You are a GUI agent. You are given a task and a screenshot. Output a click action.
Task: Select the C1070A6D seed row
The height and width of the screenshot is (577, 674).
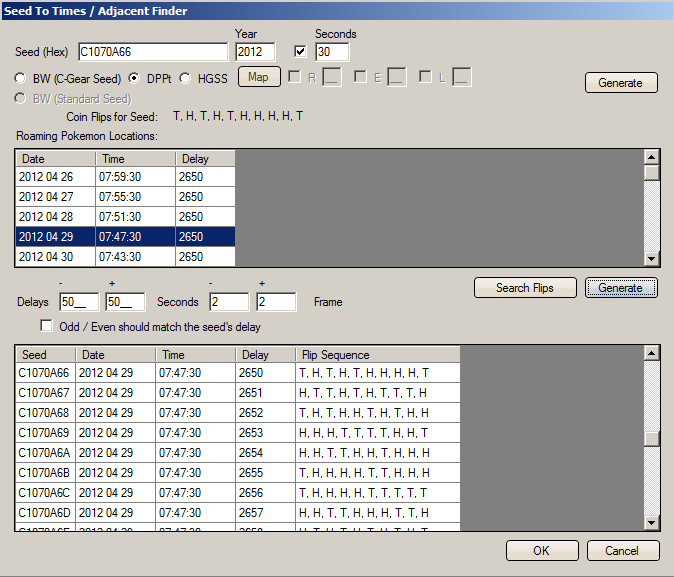coord(238,513)
